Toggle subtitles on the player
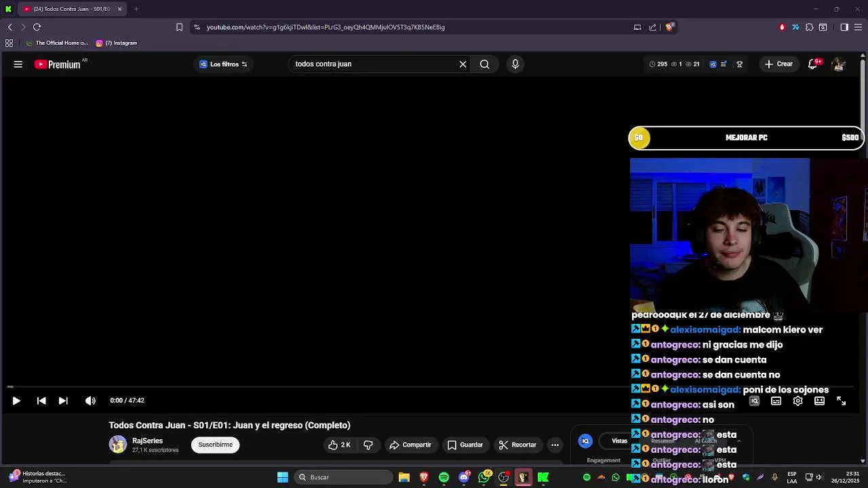The width and height of the screenshot is (868, 488). coord(776,401)
